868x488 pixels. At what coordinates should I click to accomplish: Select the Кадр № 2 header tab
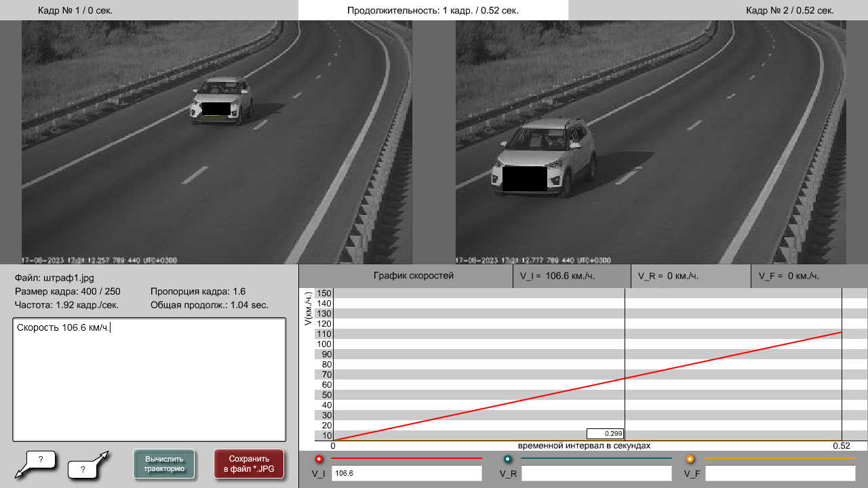[789, 10]
